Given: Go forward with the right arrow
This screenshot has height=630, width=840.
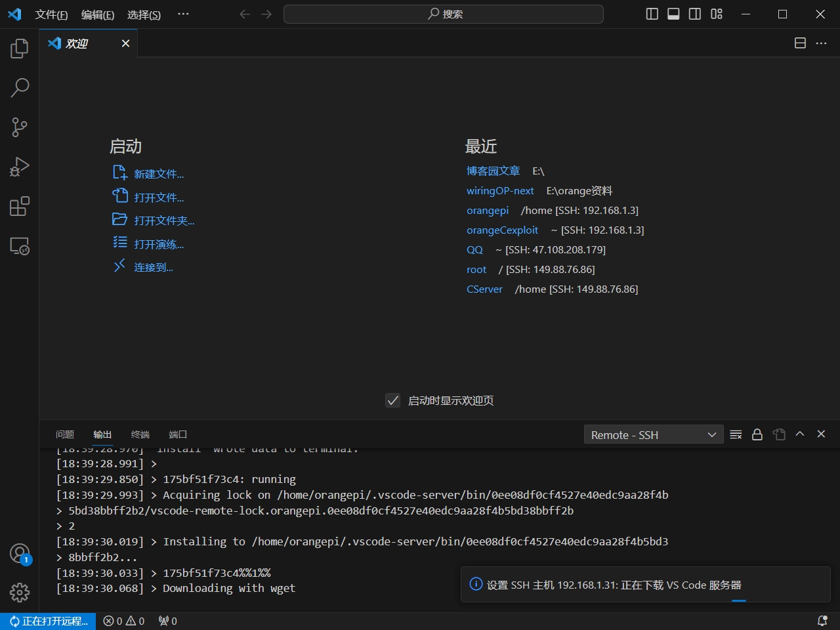Looking at the screenshot, I should pos(266,14).
